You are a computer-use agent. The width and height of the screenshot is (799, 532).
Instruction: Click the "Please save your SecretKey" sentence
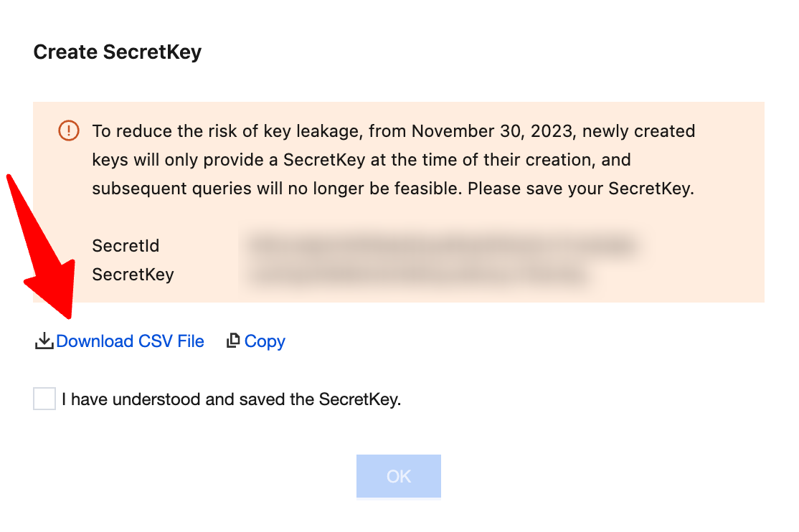click(x=581, y=189)
